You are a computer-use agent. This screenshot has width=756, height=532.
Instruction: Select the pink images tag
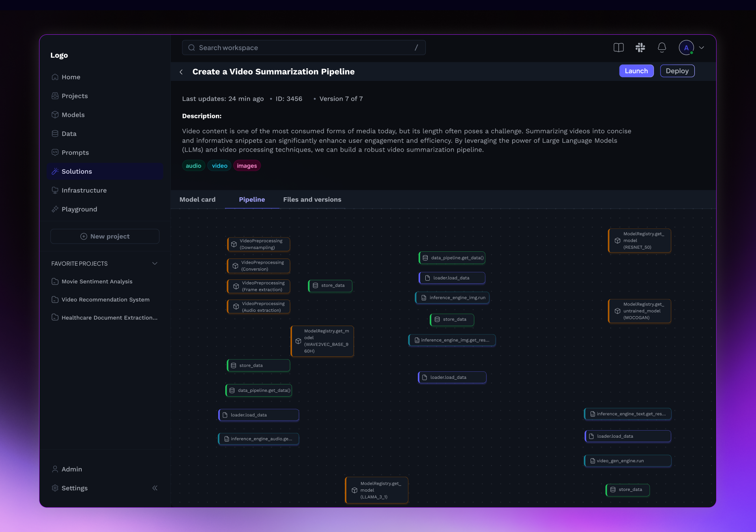[x=247, y=166]
